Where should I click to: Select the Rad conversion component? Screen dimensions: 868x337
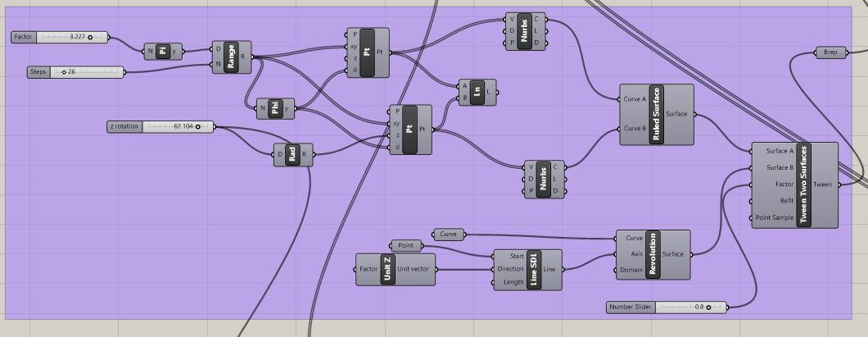292,154
